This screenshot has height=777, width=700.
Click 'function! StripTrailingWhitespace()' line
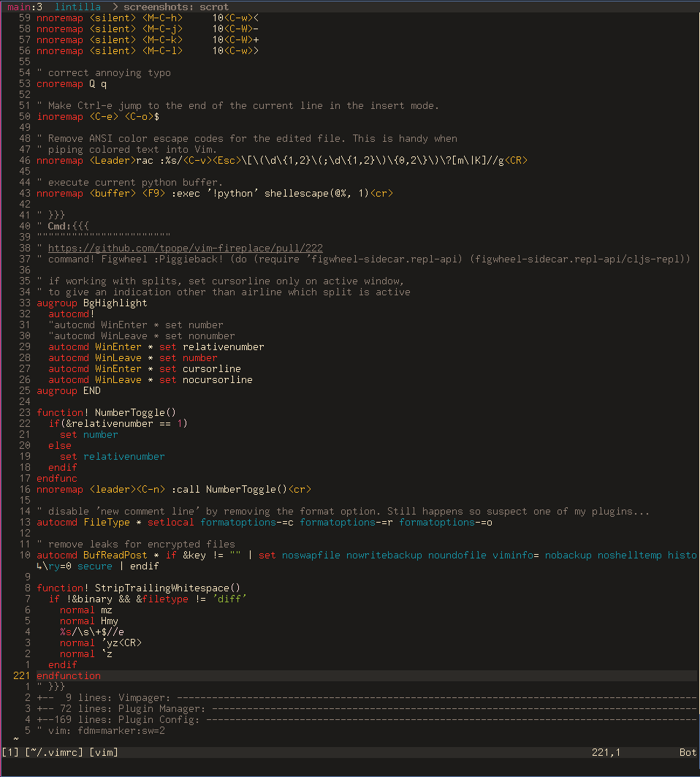pos(138,588)
